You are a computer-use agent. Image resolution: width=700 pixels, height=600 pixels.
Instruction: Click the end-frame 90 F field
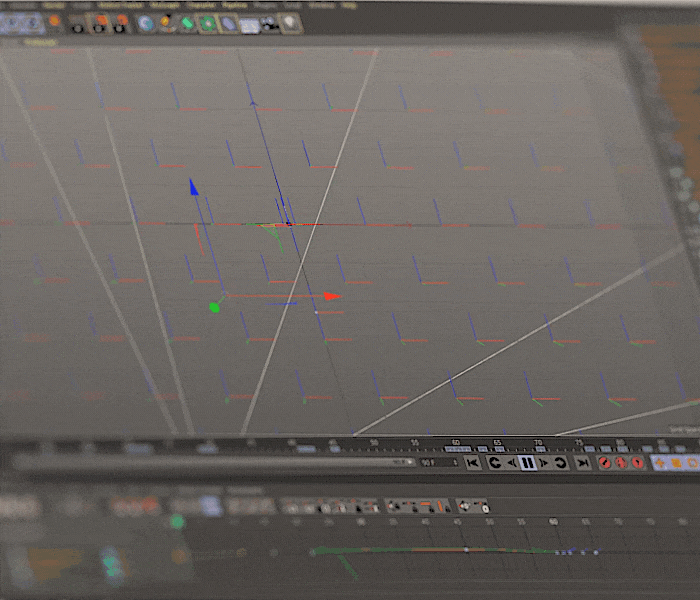pyautogui.click(x=439, y=463)
